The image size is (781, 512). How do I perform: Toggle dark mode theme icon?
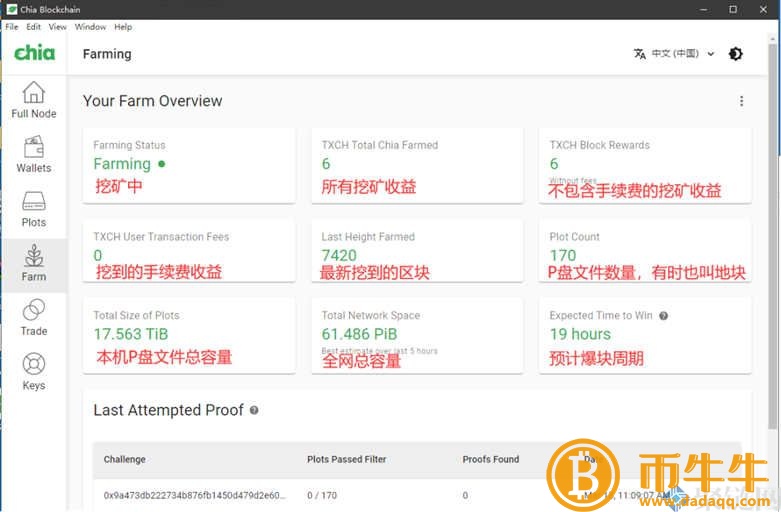[x=736, y=54]
